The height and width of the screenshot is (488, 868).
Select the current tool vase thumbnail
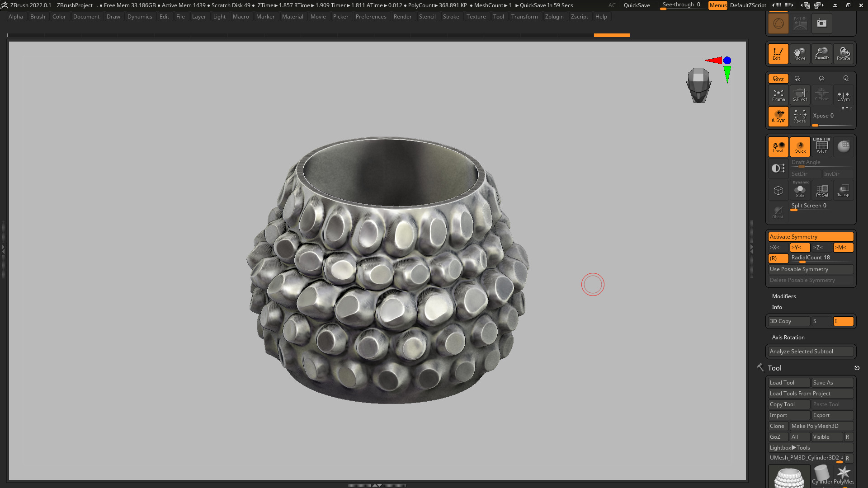[789, 477]
